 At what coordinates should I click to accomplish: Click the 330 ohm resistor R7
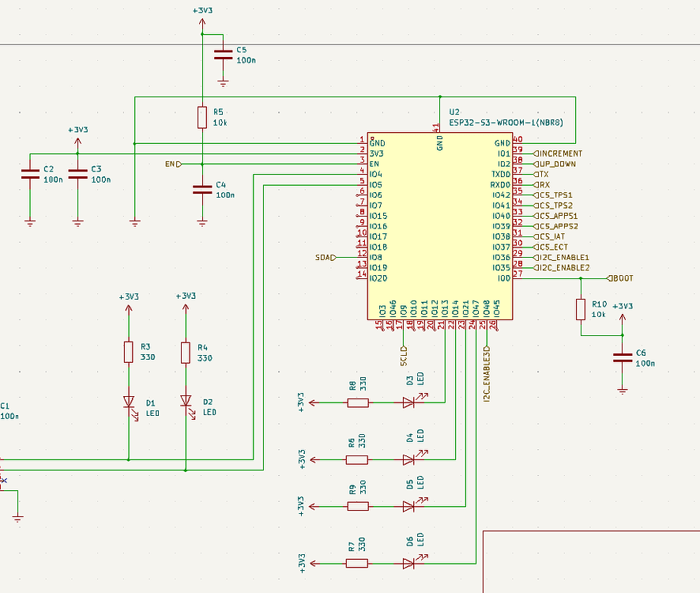(x=357, y=563)
